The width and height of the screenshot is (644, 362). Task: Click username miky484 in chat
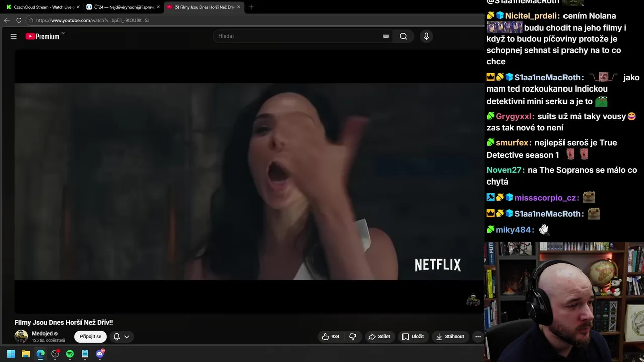tap(514, 230)
